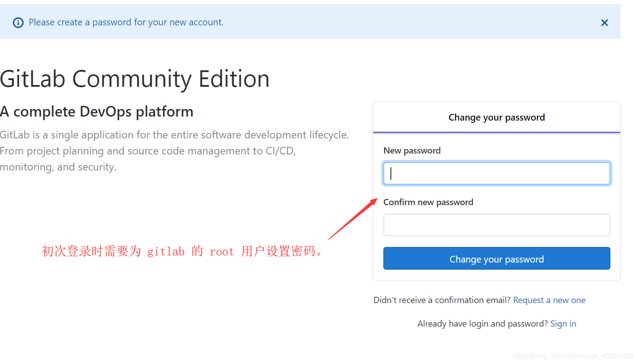Dismiss the password notice with the X
Image resolution: width=638 pixels, height=364 pixels.
pos(604,23)
